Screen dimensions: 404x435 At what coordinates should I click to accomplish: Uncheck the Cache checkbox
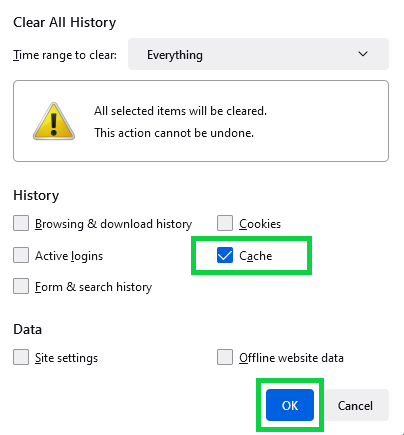click(225, 255)
